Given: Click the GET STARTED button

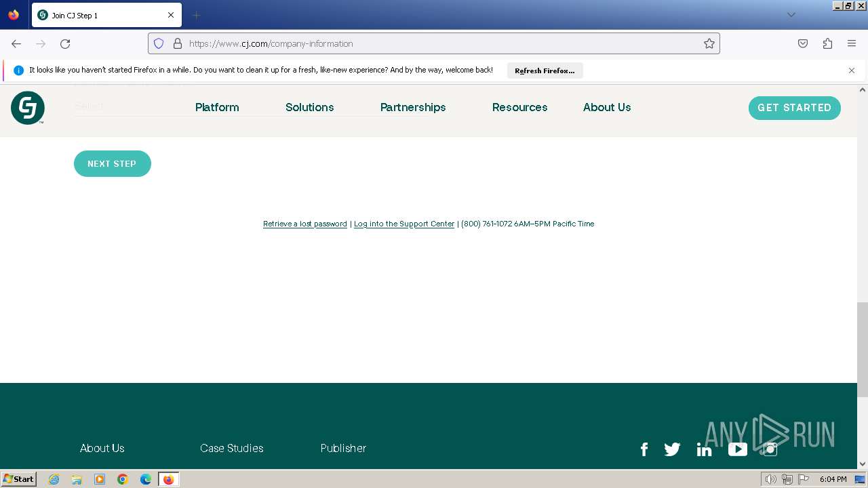Looking at the screenshot, I should 795,108.
